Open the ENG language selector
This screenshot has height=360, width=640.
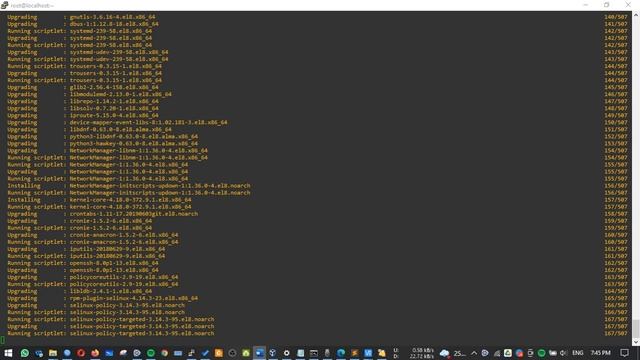click(578, 353)
